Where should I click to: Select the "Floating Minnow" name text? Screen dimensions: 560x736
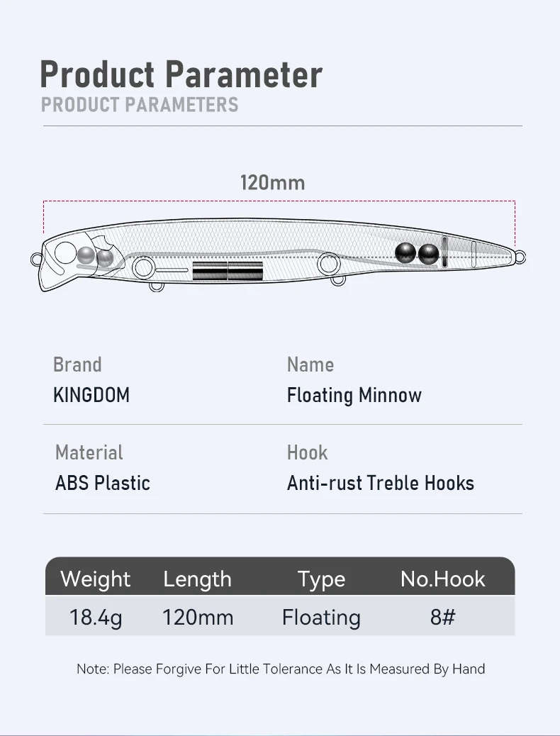click(x=354, y=396)
